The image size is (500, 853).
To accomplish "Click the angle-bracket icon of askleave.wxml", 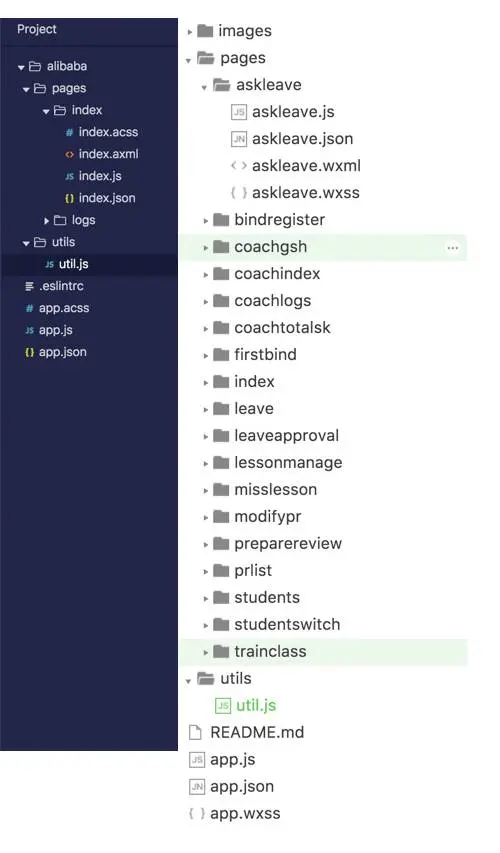I will coord(238,165).
